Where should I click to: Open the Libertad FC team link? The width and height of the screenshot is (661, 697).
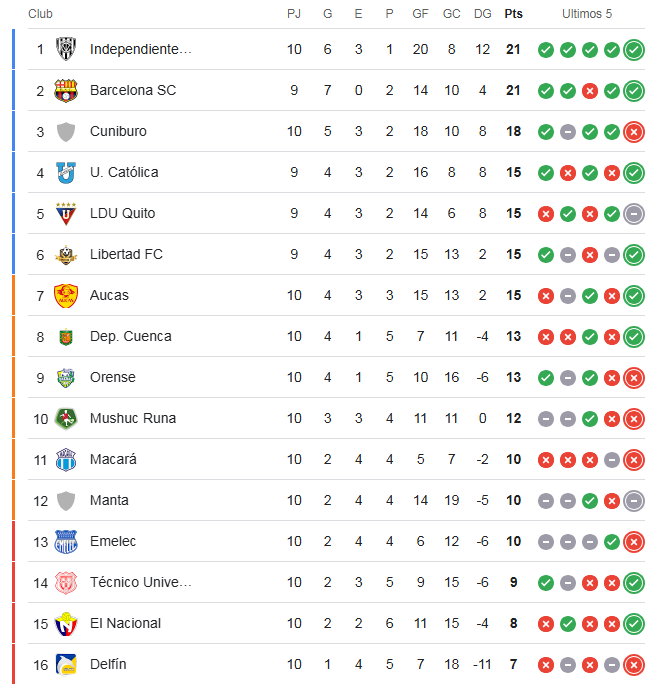pyautogui.click(x=126, y=254)
